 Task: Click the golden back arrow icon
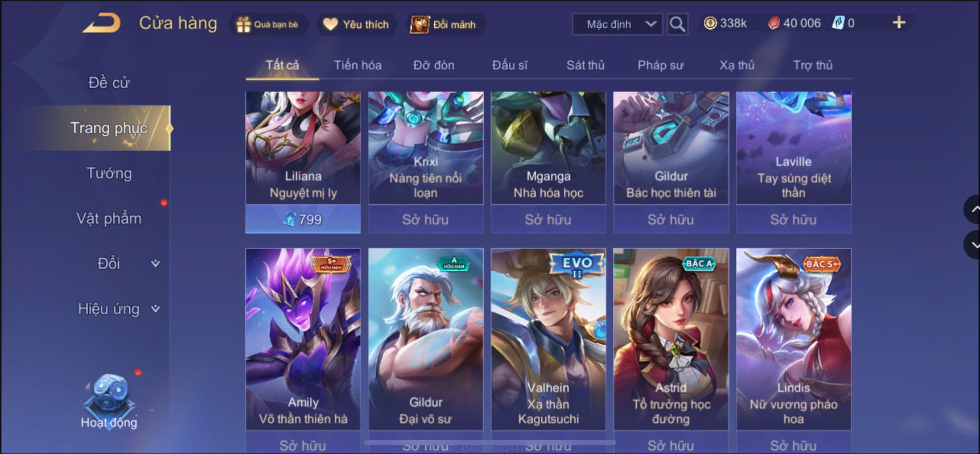coord(102,23)
